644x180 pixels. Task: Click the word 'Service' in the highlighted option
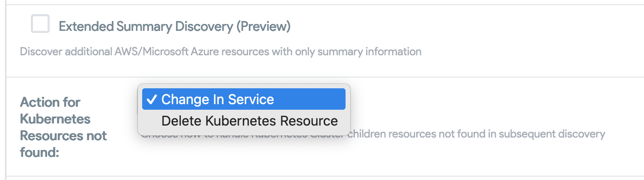point(251,99)
